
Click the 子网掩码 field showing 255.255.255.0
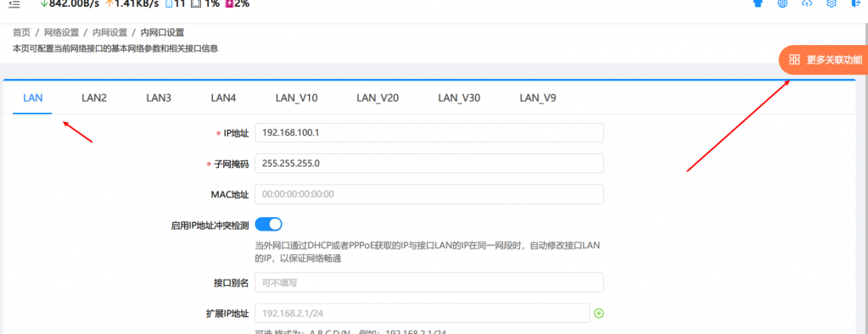429,164
